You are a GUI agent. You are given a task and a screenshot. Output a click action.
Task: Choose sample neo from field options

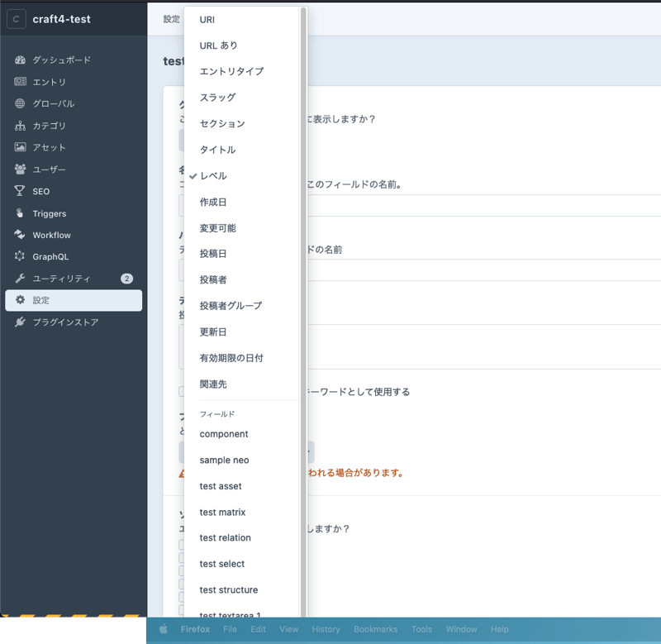coord(224,460)
